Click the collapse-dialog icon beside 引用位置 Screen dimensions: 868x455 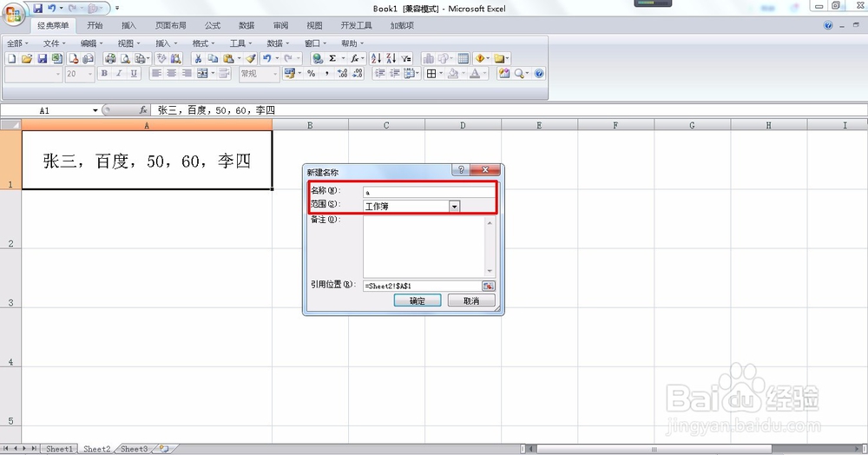[x=488, y=286]
